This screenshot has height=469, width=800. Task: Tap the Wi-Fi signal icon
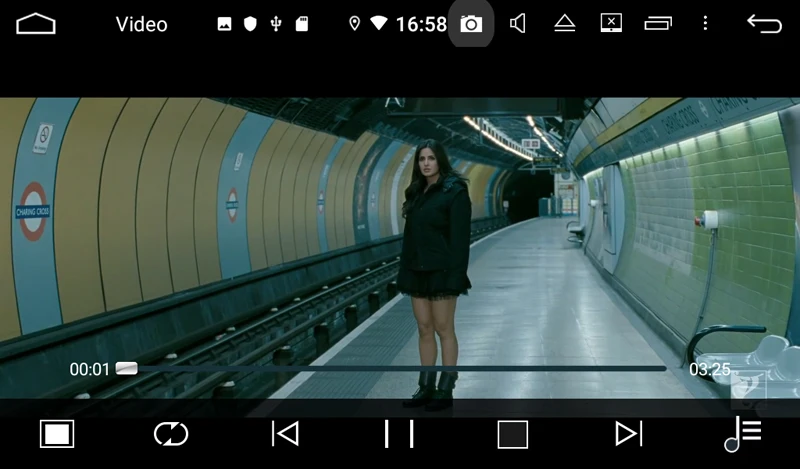click(x=379, y=23)
